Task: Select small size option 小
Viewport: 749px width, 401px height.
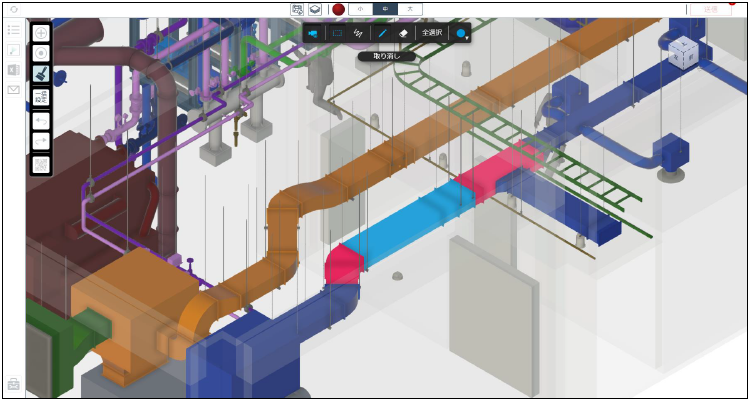Action: (361, 9)
